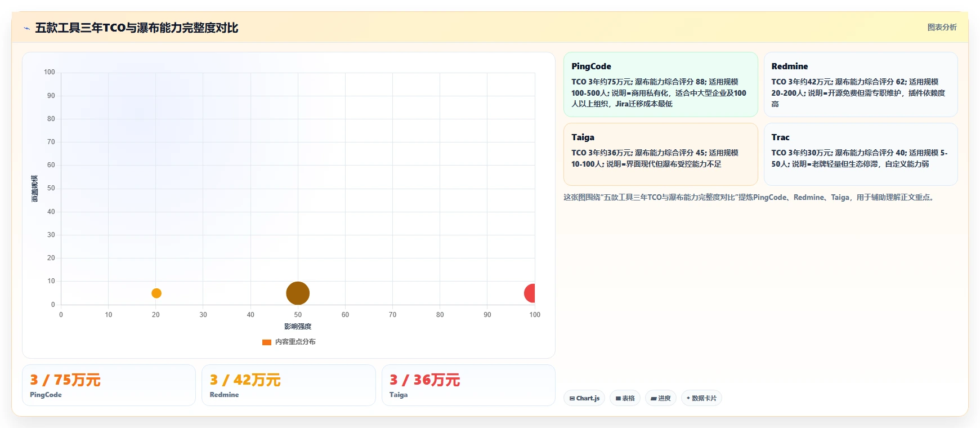Image resolution: width=980 pixels, height=428 pixels.
Task: Click the 3 / 75万元 PingCode stat card
Action: [x=109, y=385]
